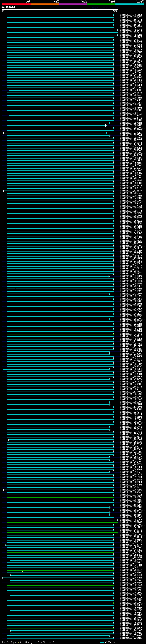Select the UniRef100_C0S220 label
146x644 pixels.
coord(131,336)
